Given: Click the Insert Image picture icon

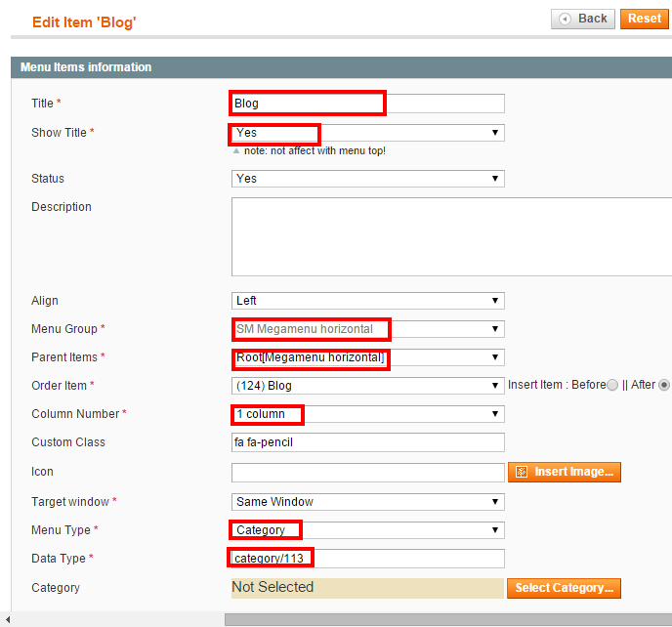Looking at the screenshot, I should 522,472.
